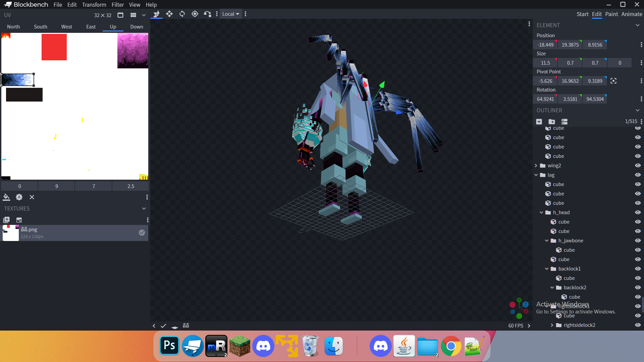Toggle visibility of h_head group
Screen dimensions: 644x362
point(638,213)
